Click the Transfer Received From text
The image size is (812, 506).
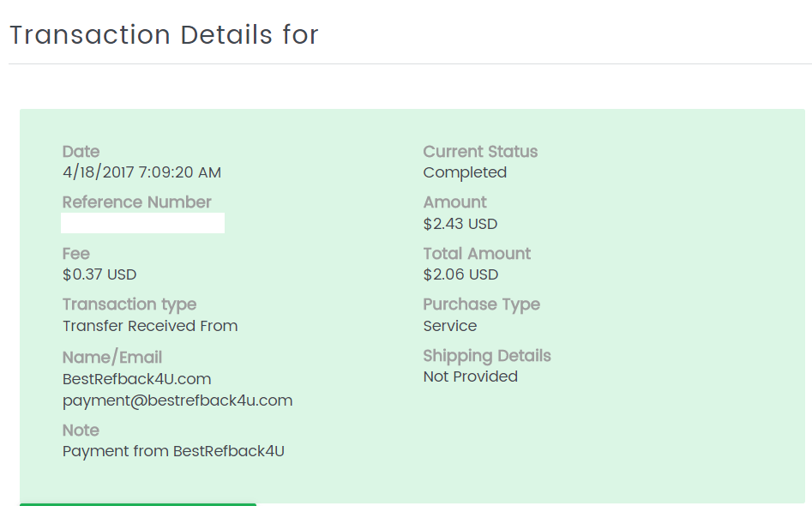150,326
